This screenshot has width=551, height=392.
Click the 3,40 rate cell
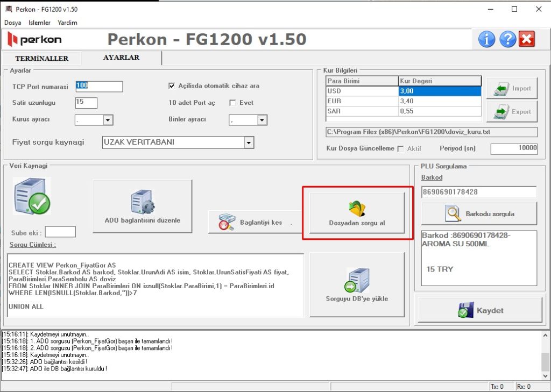point(440,101)
